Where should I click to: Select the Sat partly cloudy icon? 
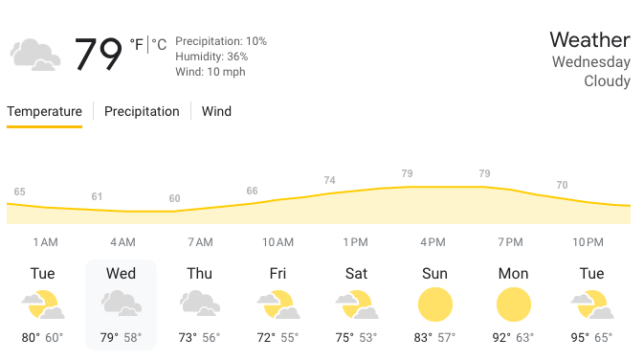tap(357, 305)
